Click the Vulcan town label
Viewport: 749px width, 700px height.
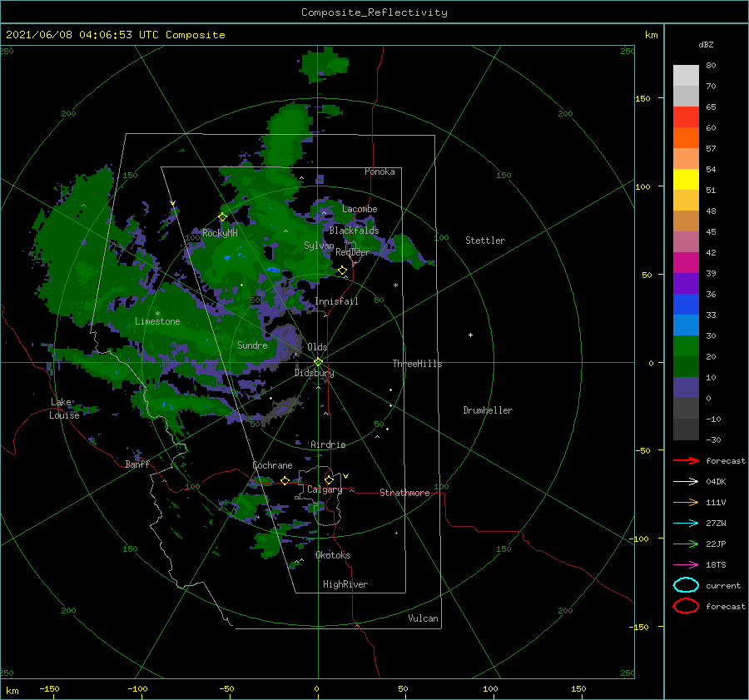coord(424,618)
